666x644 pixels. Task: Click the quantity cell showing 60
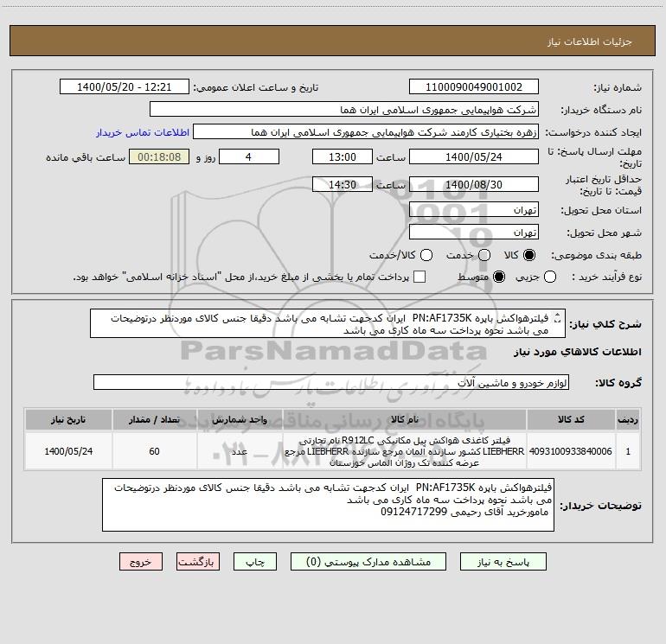coord(154,451)
